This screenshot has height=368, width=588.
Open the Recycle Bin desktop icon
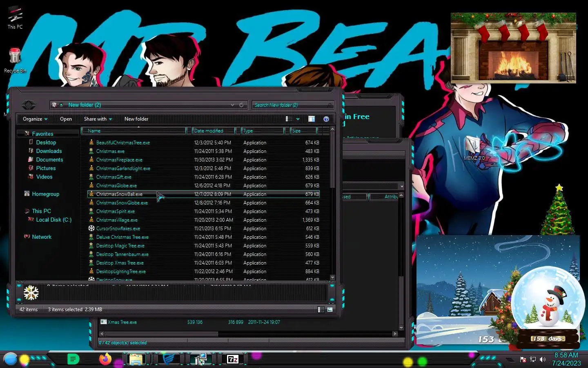pyautogui.click(x=15, y=61)
